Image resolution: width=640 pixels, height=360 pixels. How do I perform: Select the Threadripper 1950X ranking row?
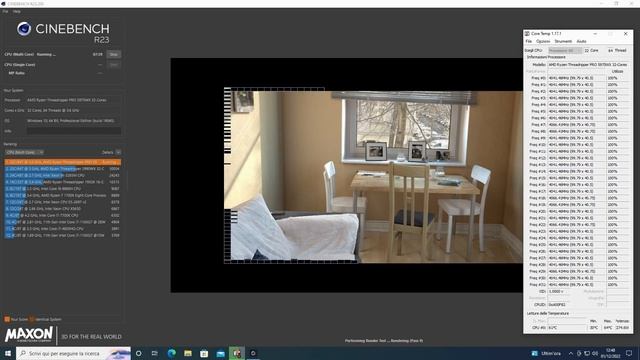click(x=63, y=182)
